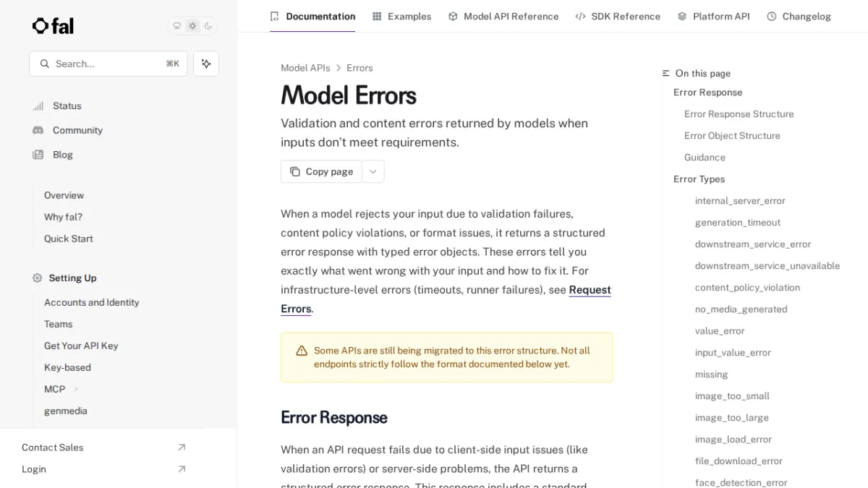The height and width of the screenshot is (488, 868).
Task: Jump to Error Types section
Action: point(699,179)
